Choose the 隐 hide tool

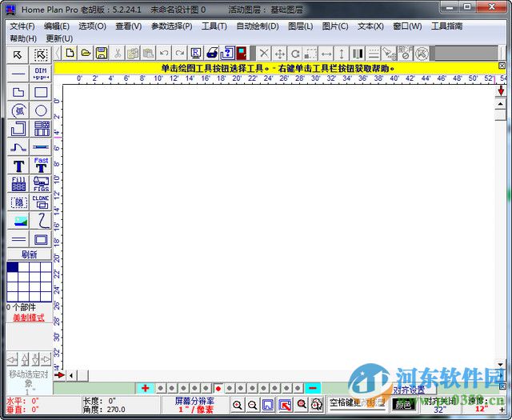[18, 202]
